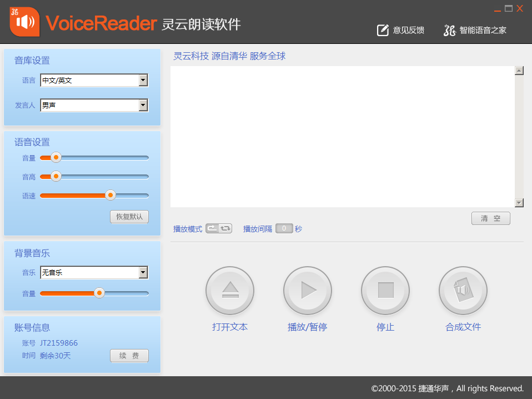The width and height of the screenshot is (532, 399).
Task: Click the 播放间隔 seconds input field
Action: [284, 228]
